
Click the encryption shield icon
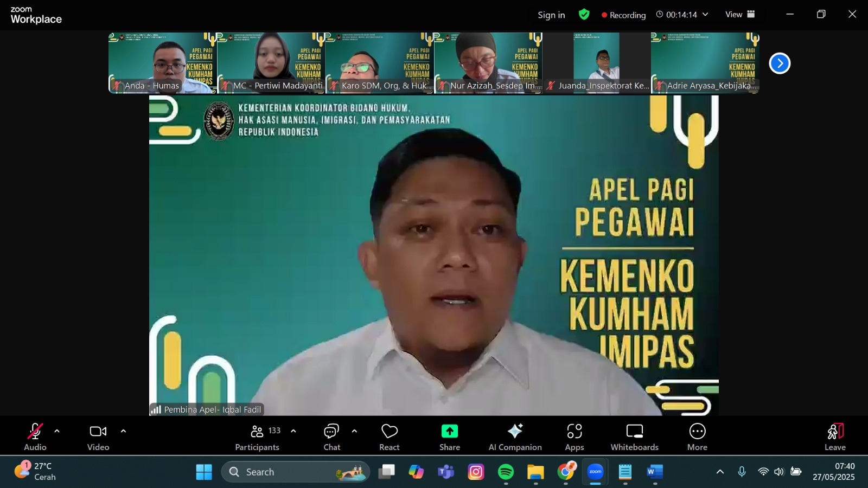tap(584, 15)
